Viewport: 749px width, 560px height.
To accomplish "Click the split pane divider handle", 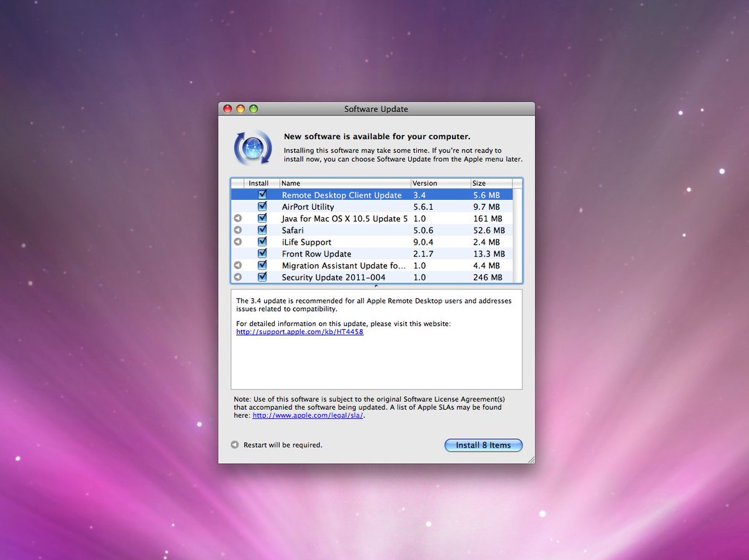I will 376,287.
